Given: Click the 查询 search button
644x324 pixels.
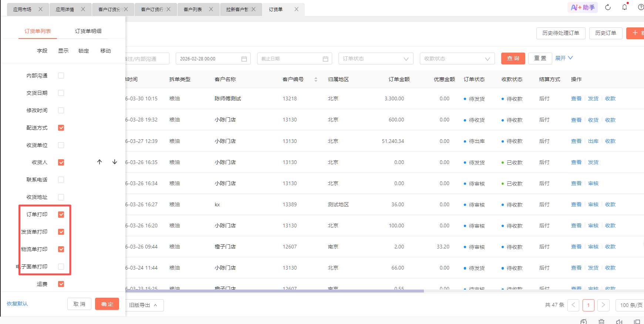Looking at the screenshot, I should [x=513, y=59].
